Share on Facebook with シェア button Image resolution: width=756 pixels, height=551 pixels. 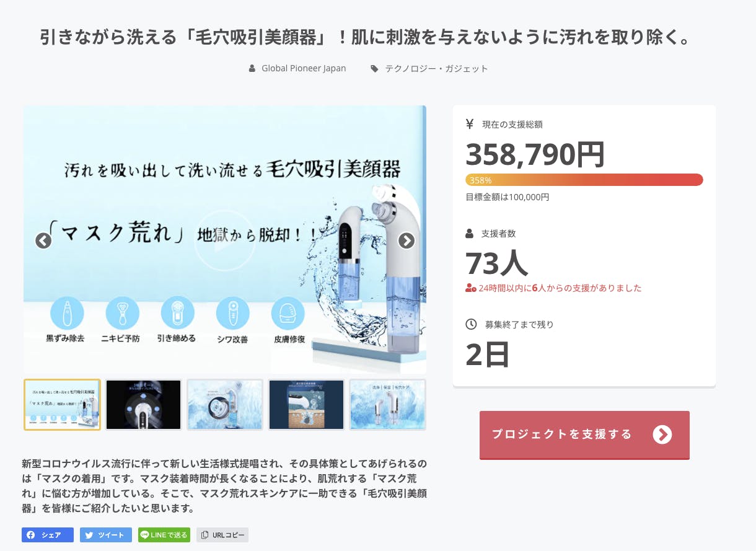pyautogui.click(x=48, y=535)
